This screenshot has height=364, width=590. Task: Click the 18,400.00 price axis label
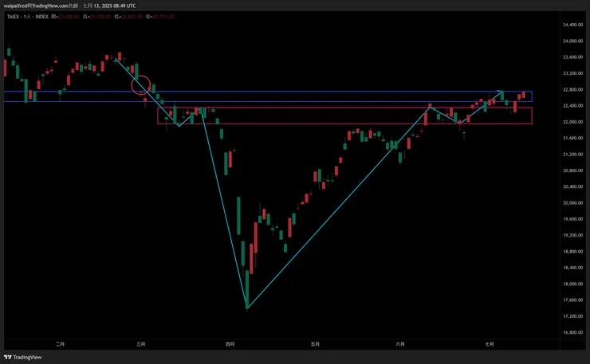572,268
